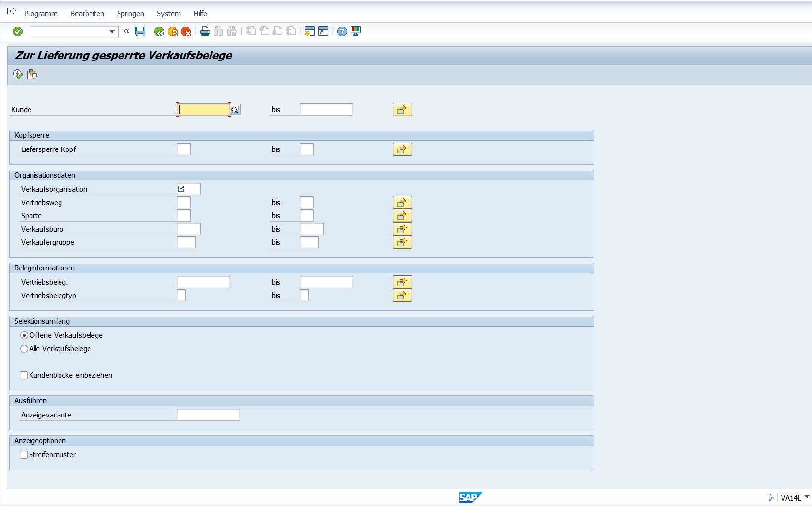812x506 pixels.
Task: Click the Vertriebsbelegtyp from field
Action: pyautogui.click(x=181, y=295)
